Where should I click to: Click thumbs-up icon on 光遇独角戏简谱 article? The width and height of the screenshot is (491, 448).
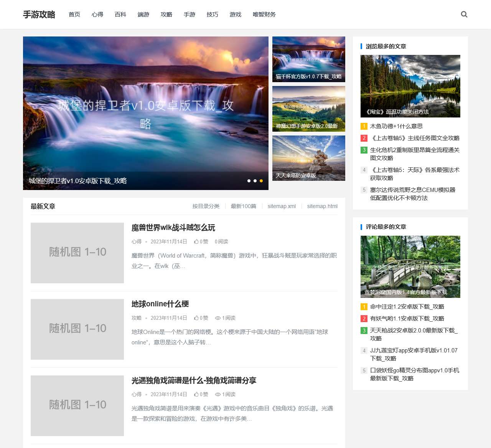coord(196,395)
